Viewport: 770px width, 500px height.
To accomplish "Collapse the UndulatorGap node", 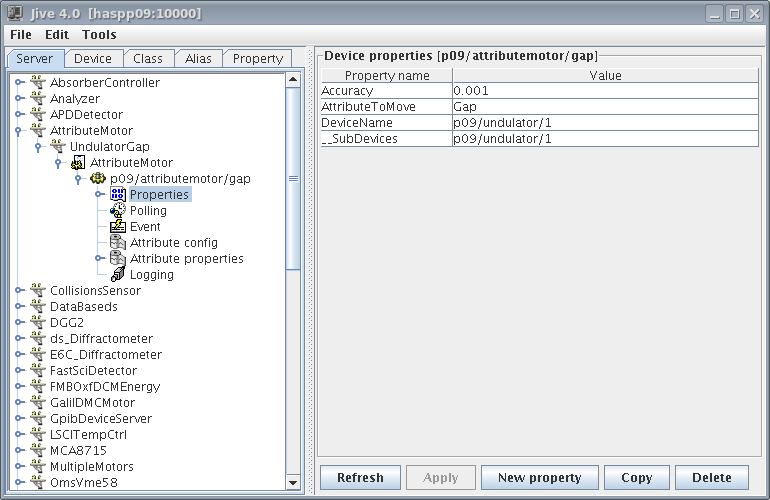I will click(38, 147).
